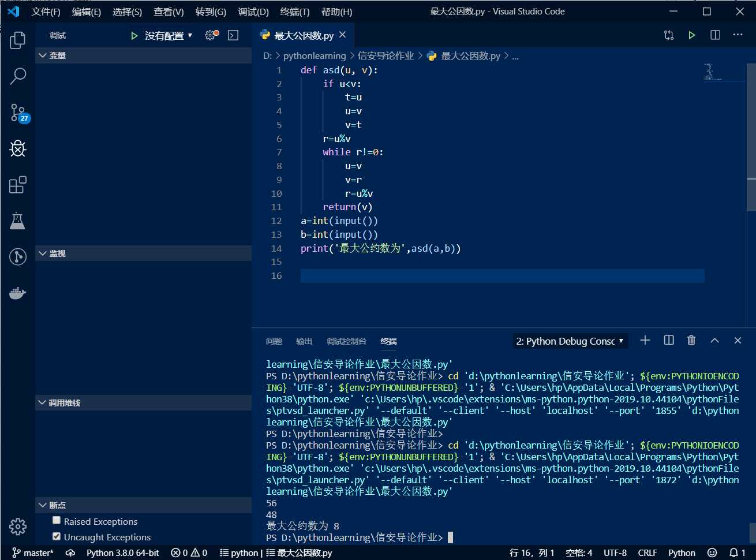Image resolution: width=756 pixels, height=560 pixels.
Task: Toggle Raised Exceptions breakpoint checkbox
Action: tap(57, 521)
